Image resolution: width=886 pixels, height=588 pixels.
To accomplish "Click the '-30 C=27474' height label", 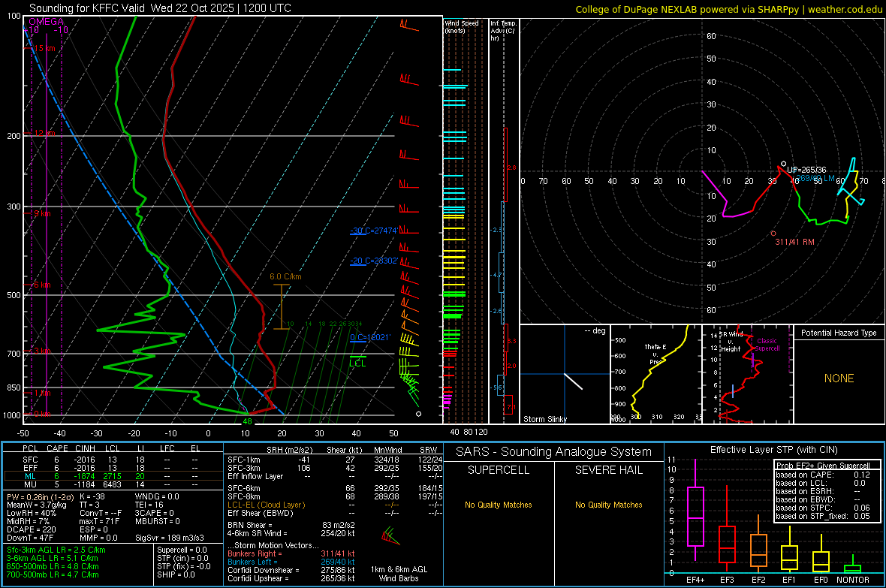I will point(373,231).
